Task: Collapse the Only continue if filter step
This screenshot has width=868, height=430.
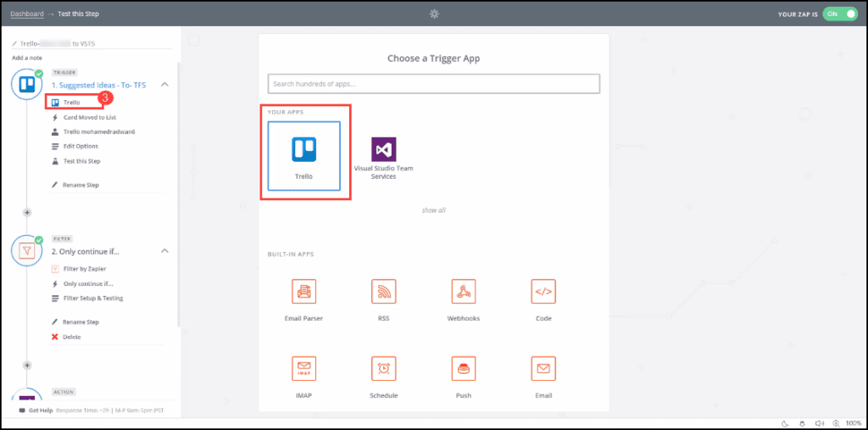Action: point(164,251)
